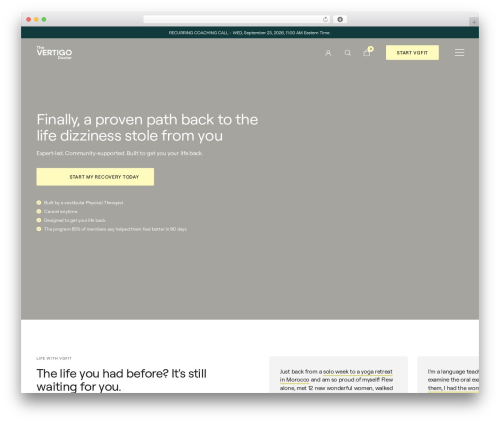The image size is (500, 423).
Task: Click the recurring coaching call announcement banner
Action: pos(250,33)
